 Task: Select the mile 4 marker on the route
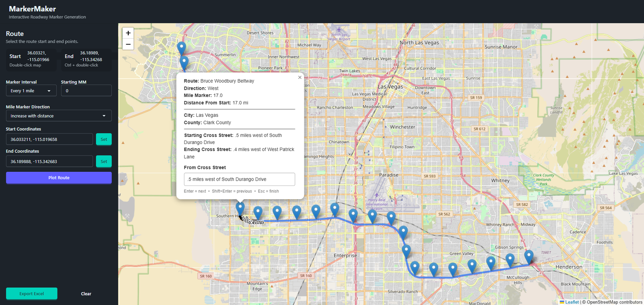coord(452,270)
